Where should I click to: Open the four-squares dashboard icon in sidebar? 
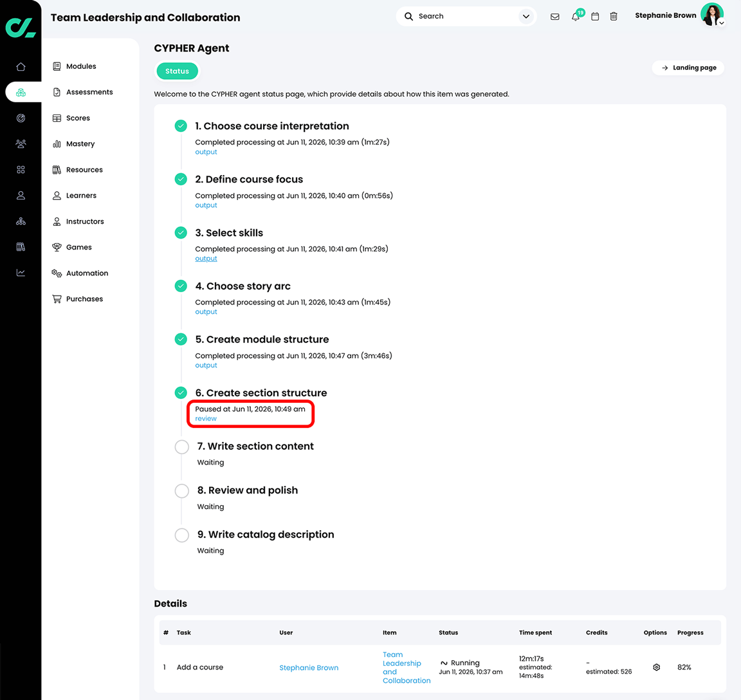point(21,170)
